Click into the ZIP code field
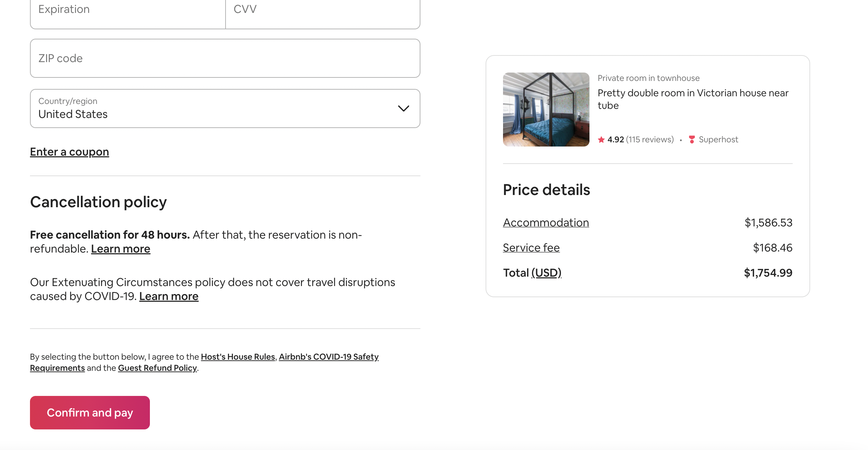This screenshot has width=868, height=450. (225, 58)
